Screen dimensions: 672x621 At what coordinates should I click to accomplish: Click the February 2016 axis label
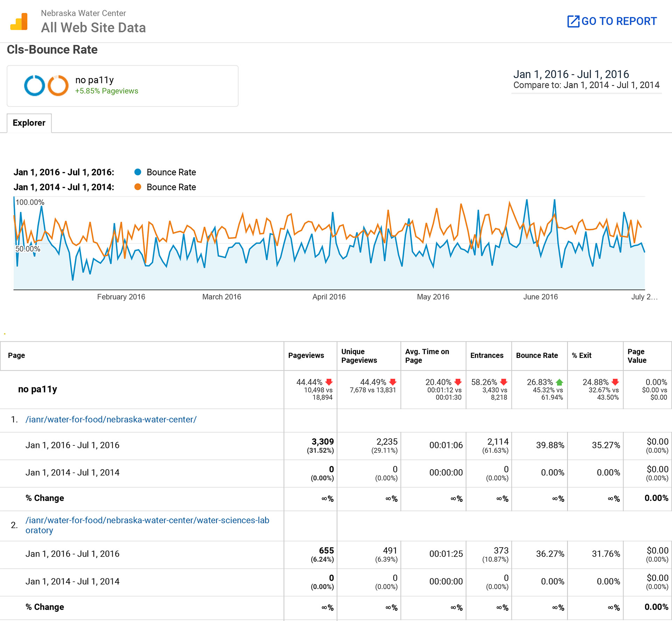point(121,297)
